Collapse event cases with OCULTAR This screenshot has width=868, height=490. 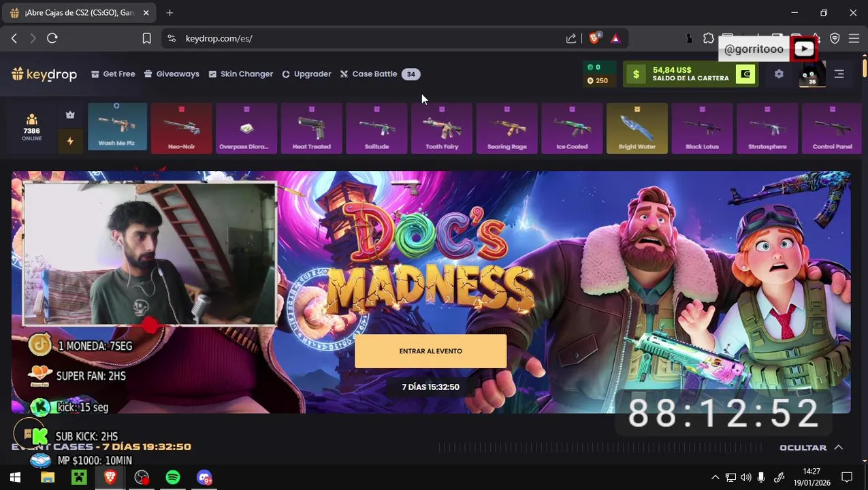point(811,447)
